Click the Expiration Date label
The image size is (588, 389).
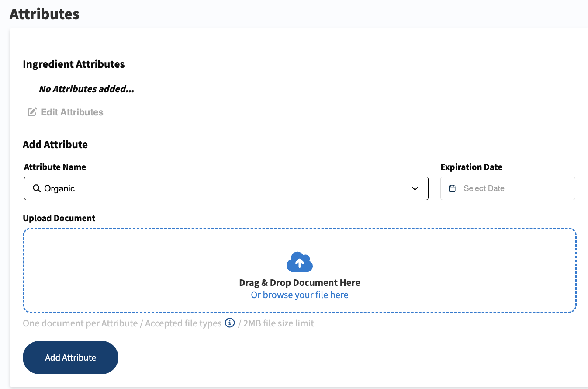[x=471, y=167]
